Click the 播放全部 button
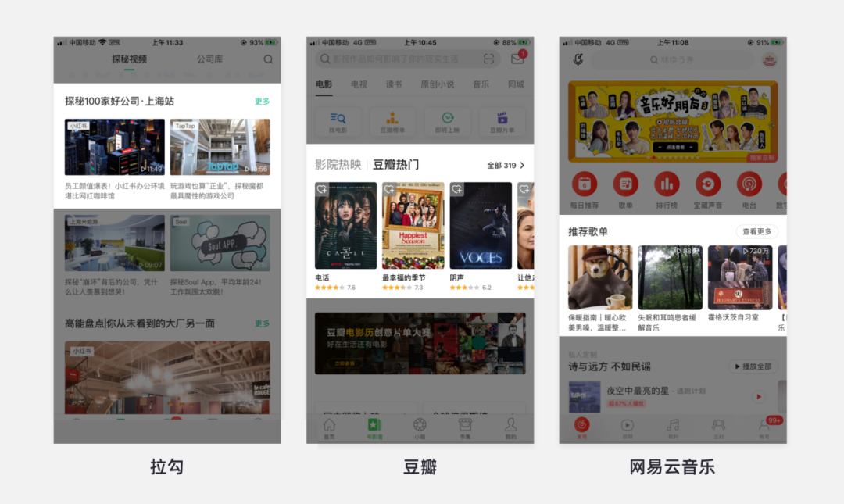 [x=753, y=366]
